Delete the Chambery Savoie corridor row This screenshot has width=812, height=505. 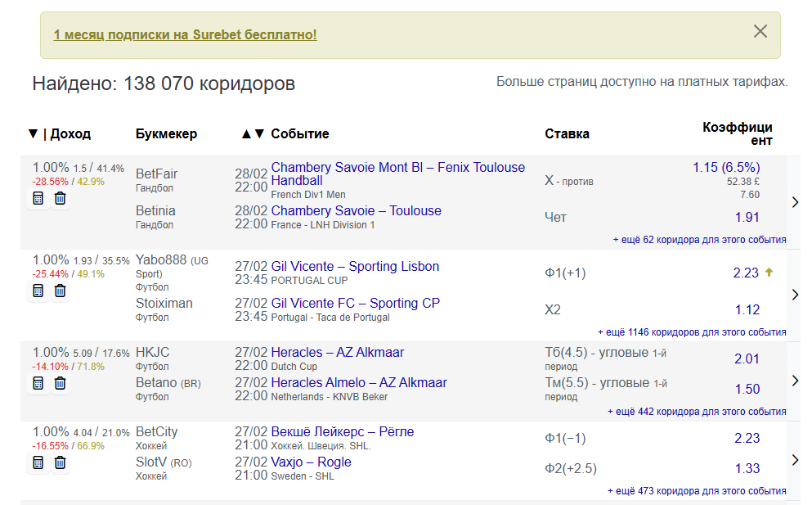[x=60, y=199]
